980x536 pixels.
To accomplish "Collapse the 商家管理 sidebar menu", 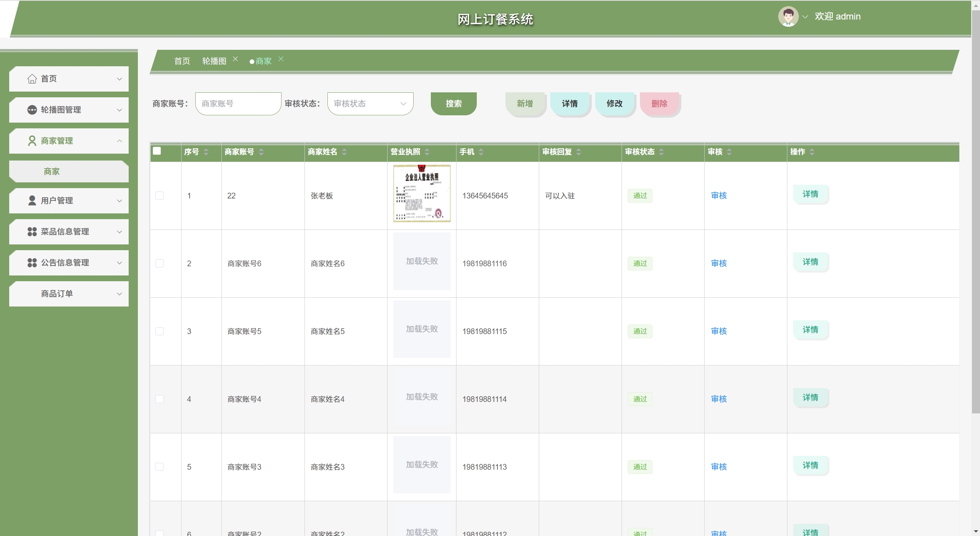I will point(119,141).
